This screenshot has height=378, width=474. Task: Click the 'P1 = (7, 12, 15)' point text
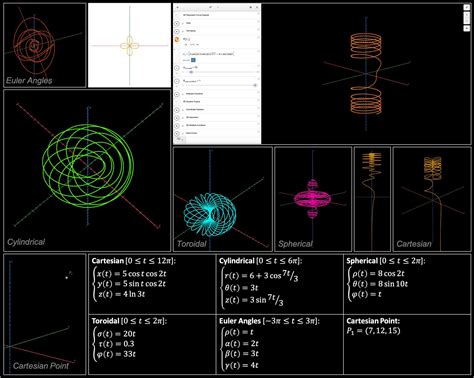(x=373, y=331)
